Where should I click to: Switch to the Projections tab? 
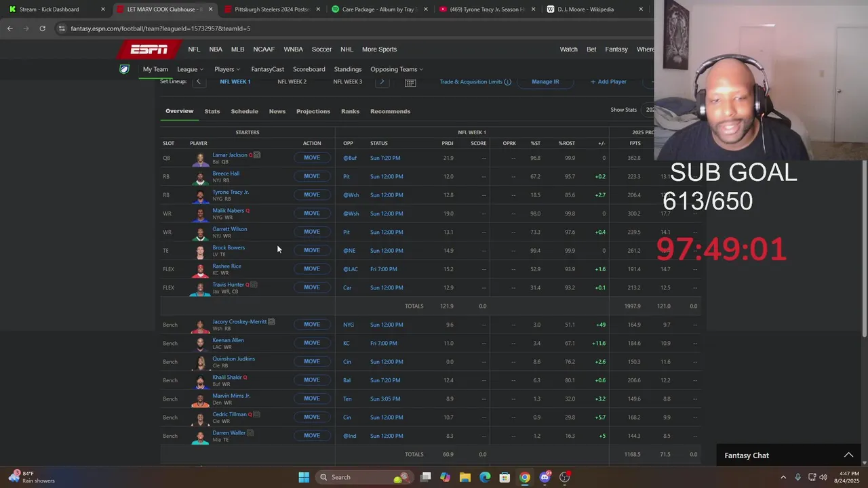coord(313,111)
